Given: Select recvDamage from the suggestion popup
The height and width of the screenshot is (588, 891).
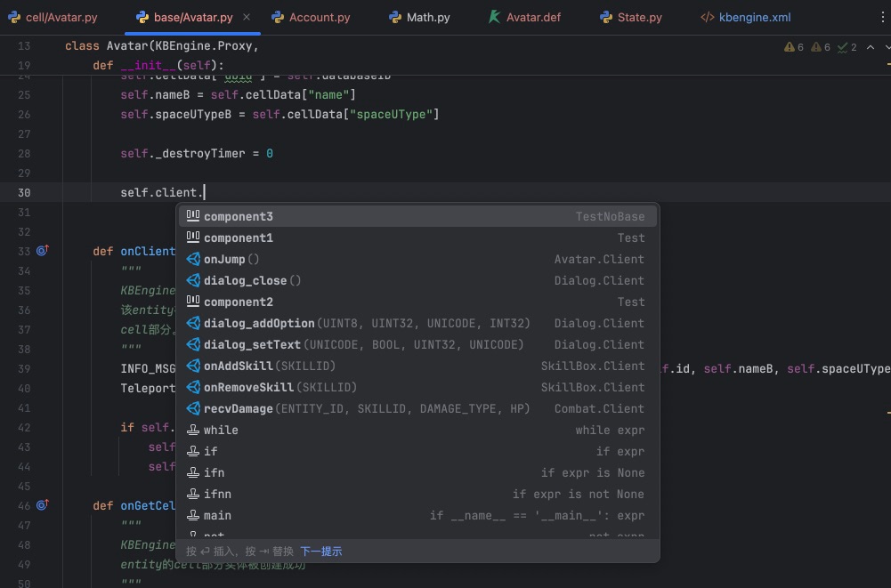Looking at the screenshot, I should (239, 408).
